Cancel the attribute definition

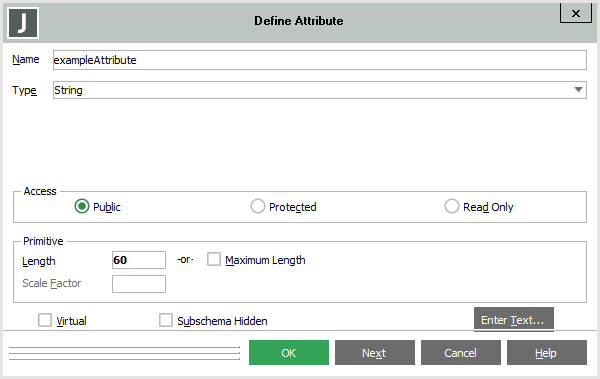point(461,353)
